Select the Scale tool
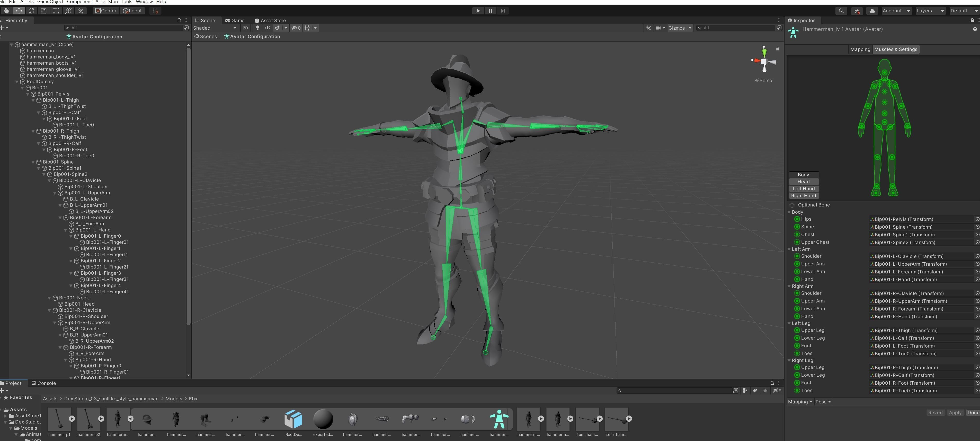Screen dimensions: 980x441 click(43, 11)
